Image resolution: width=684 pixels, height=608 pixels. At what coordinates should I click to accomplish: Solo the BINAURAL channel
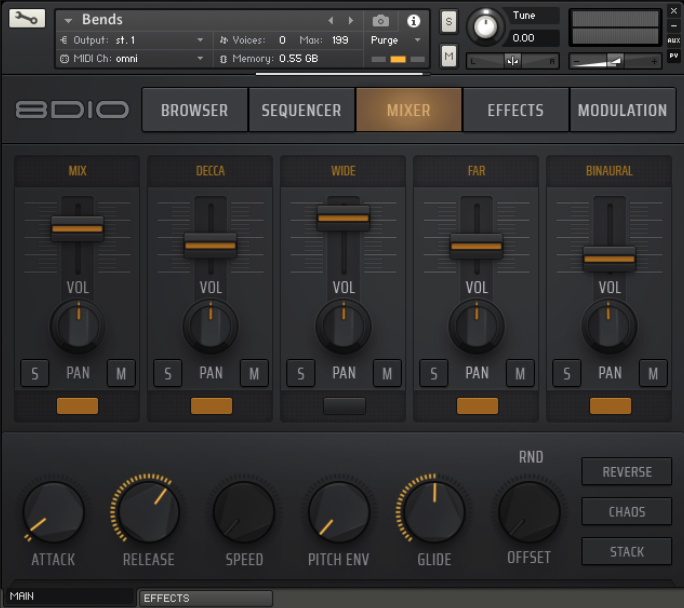coord(567,373)
